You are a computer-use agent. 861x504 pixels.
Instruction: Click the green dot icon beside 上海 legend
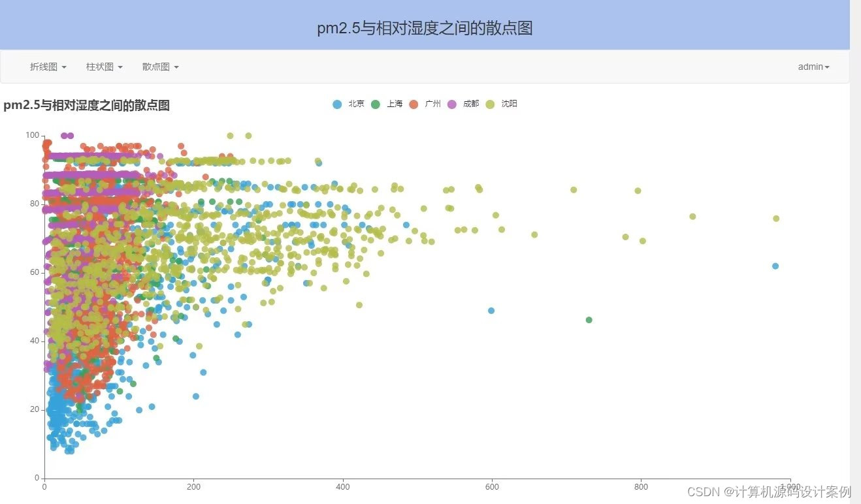pos(375,104)
